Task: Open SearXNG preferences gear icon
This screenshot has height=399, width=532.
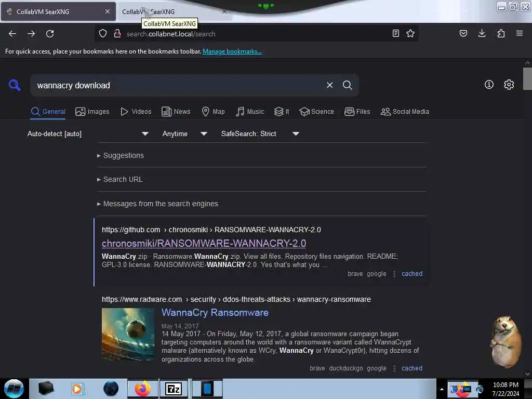Action: (x=509, y=85)
